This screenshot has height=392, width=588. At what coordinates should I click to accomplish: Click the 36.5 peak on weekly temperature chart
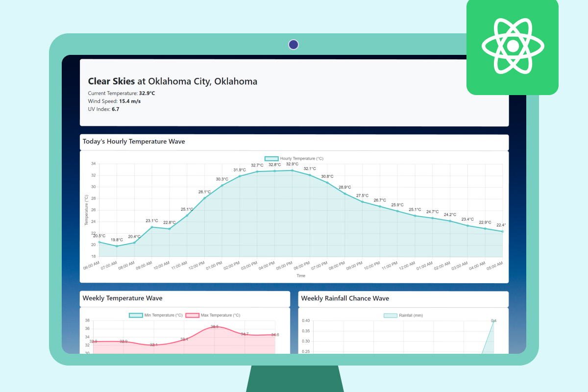215,327
